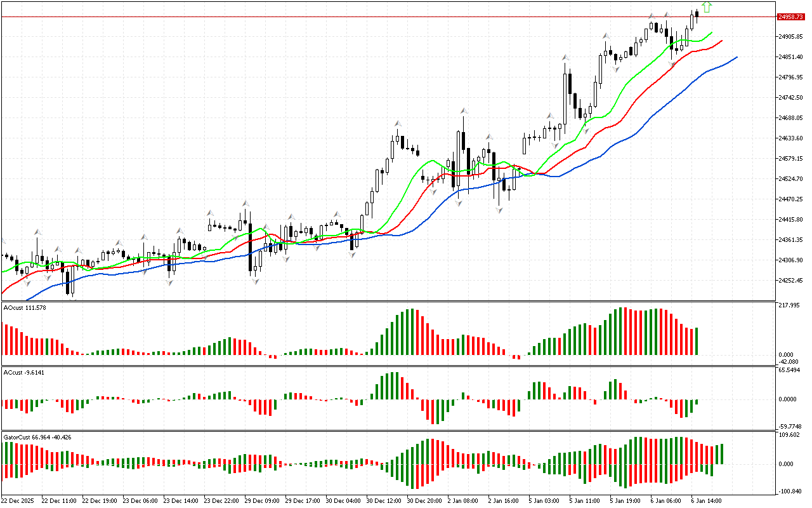Click the green up arrow signal marker
The height and width of the screenshot is (508, 812).
pyautogui.click(x=707, y=8)
